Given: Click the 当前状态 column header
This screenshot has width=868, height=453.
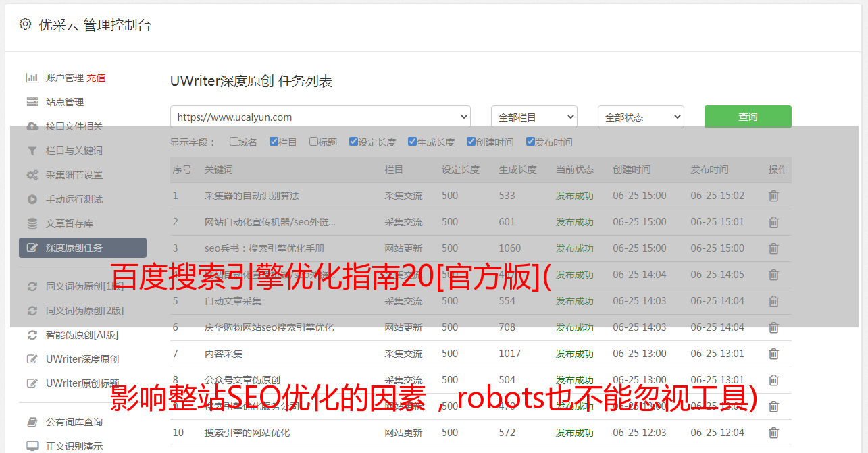Looking at the screenshot, I should point(575,170).
